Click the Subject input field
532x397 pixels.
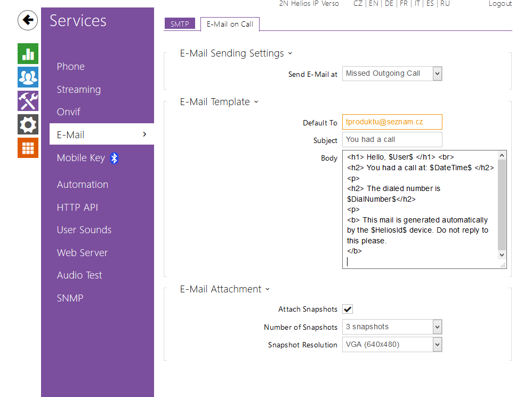[392, 140]
